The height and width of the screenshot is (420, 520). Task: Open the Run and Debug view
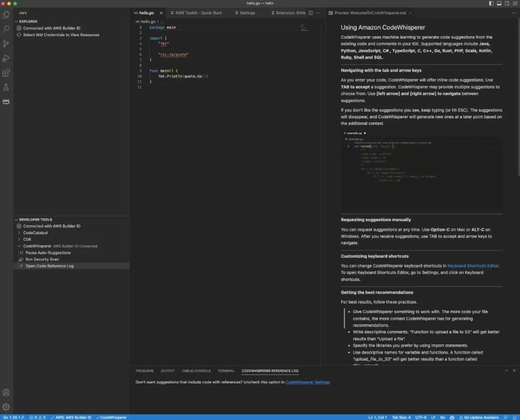click(x=6, y=58)
